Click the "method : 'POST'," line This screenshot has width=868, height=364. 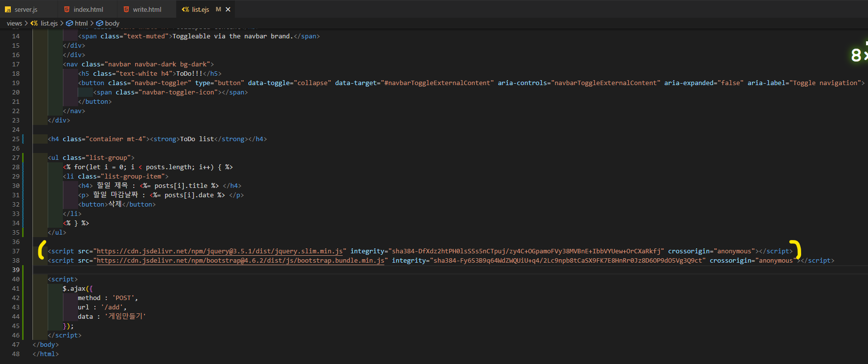click(x=108, y=298)
